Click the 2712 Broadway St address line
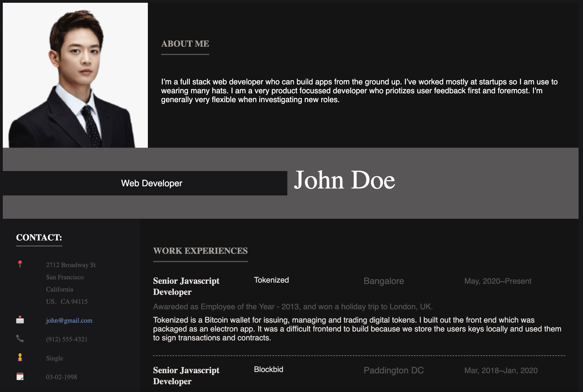This screenshot has width=583, height=392. 71,265
